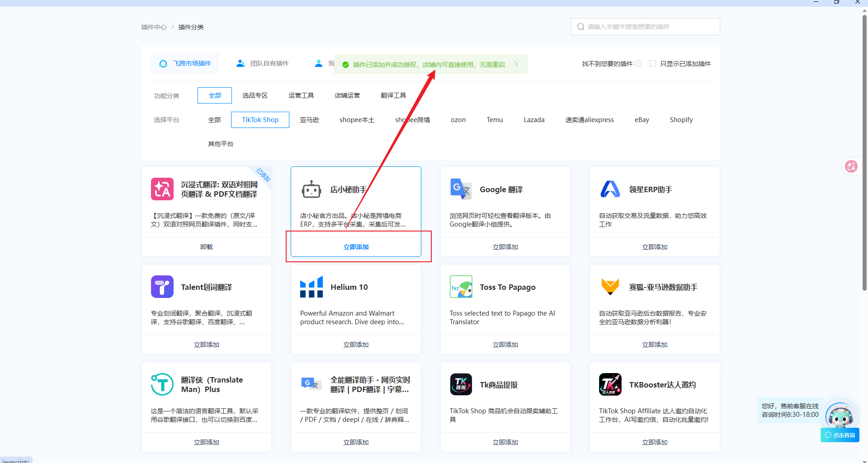The width and height of the screenshot is (868, 463).
Task: Select 全部 in 功能分类 row
Action: tap(215, 95)
